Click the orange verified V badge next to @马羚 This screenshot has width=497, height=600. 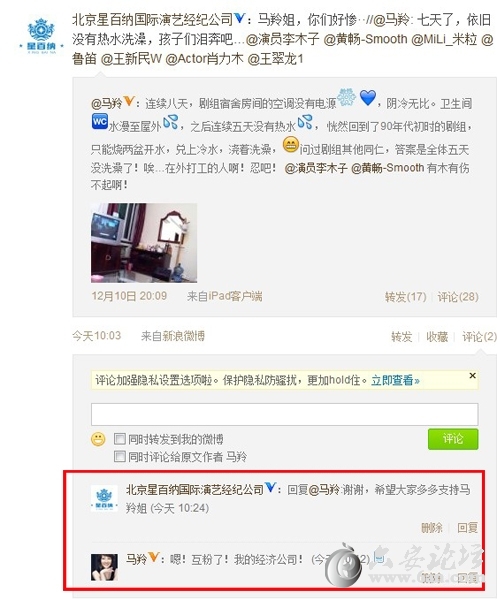point(129,101)
